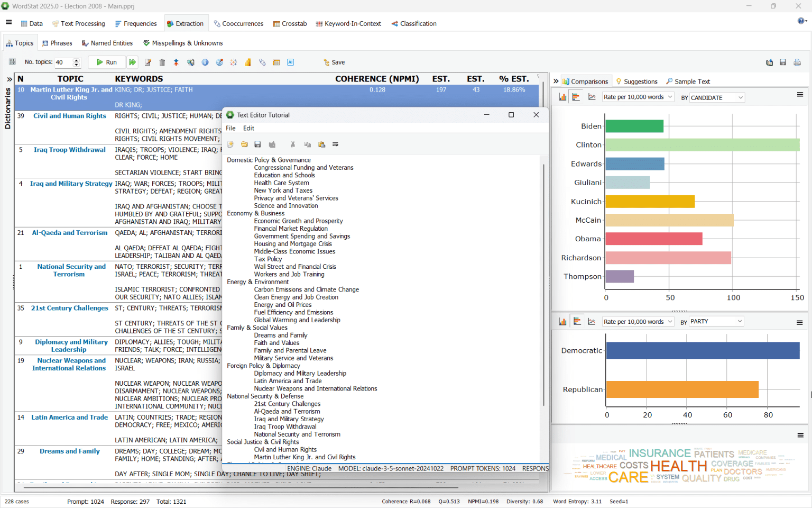Open folder icon in Text Editor toolbar
812x508 pixels.
tap(244, 144)
